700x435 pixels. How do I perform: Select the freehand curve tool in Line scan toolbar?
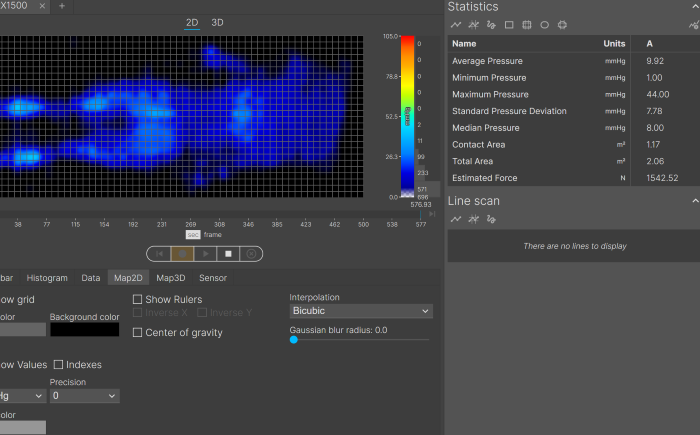click(491, 219)
